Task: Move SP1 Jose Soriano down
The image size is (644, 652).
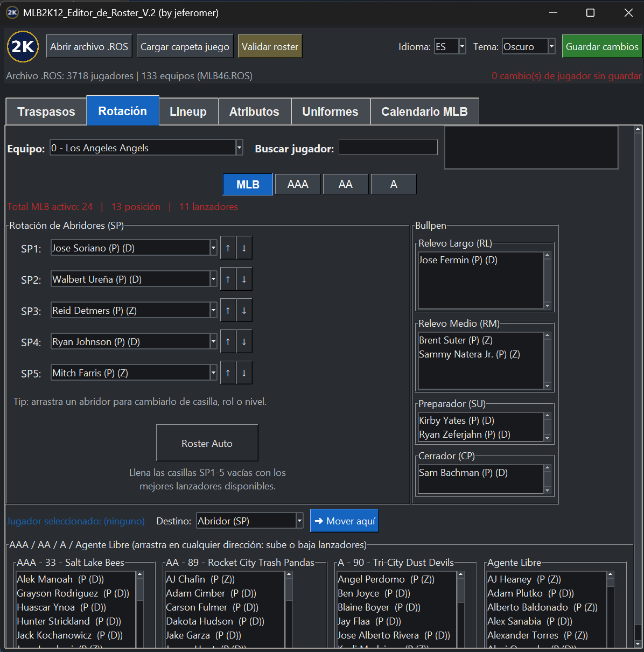Action: point(244,248)
